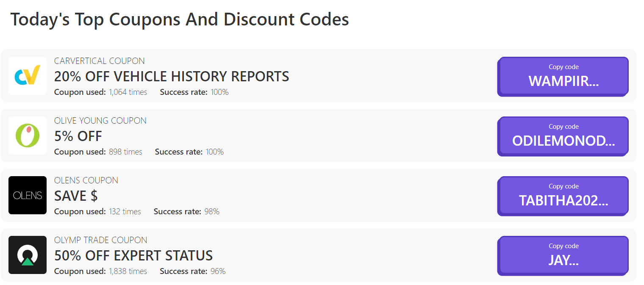Select the 5% OFF Olive Young deal
The height and width of the screenshot is (285, 644).
tap(78, 136)
